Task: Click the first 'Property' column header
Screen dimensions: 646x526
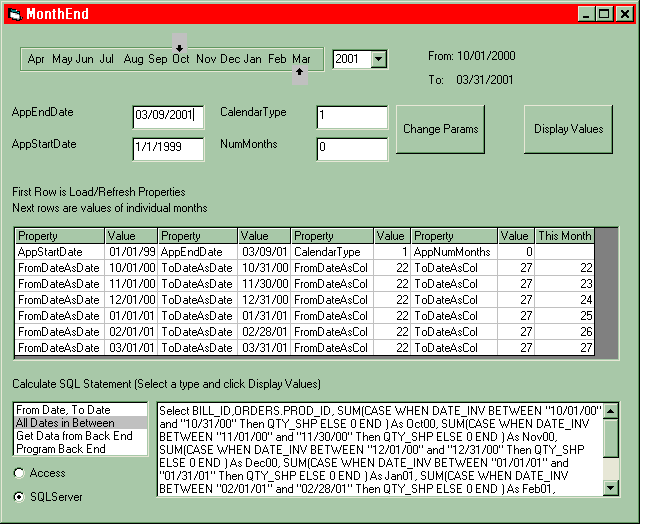Action: (60, 236)
